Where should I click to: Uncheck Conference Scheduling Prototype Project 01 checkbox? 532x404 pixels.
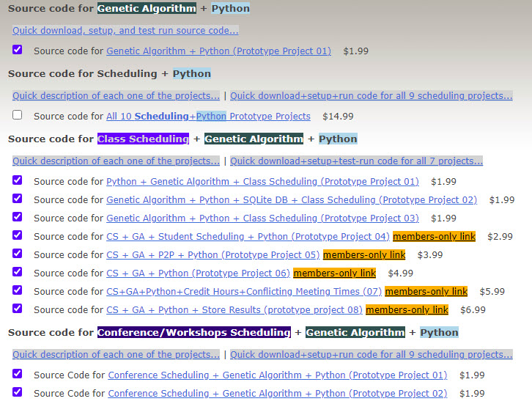18,373
